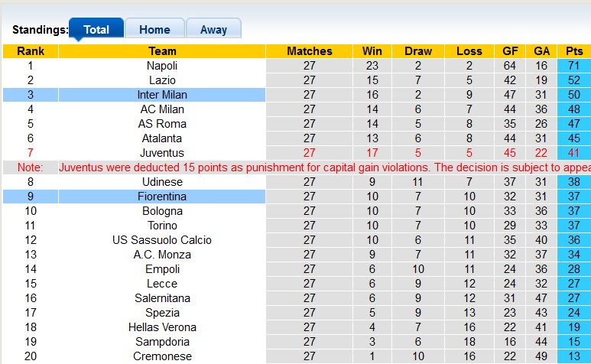Click the Napoli team name

pos(162,66)
